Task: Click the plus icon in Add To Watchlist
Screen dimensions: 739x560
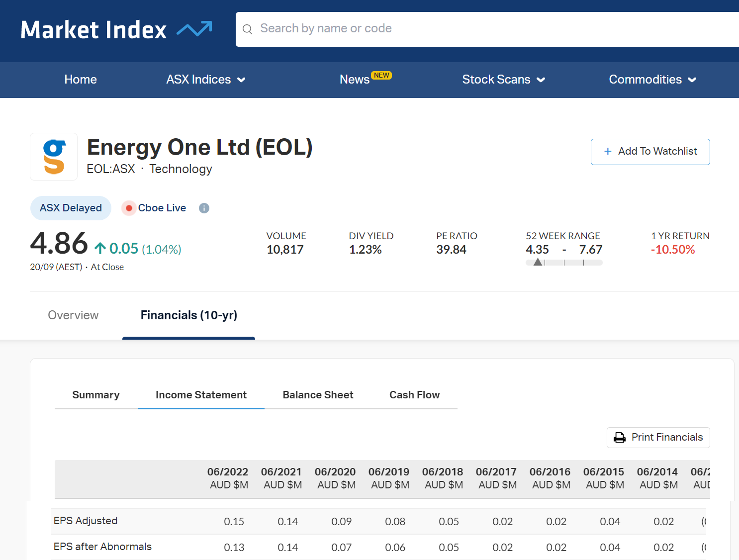Action: (x=608, y=151)
